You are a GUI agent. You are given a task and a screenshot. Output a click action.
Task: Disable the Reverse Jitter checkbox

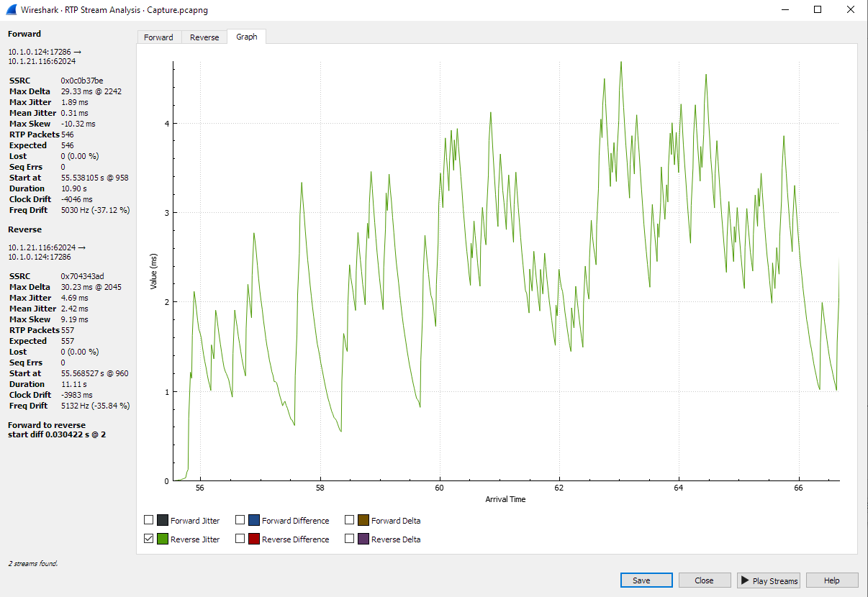[148, 538]
